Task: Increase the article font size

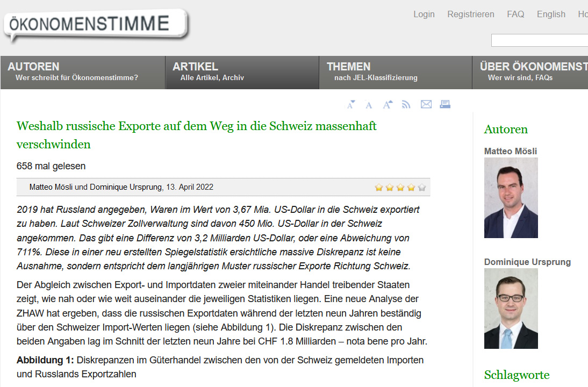Action: (388, 105)
